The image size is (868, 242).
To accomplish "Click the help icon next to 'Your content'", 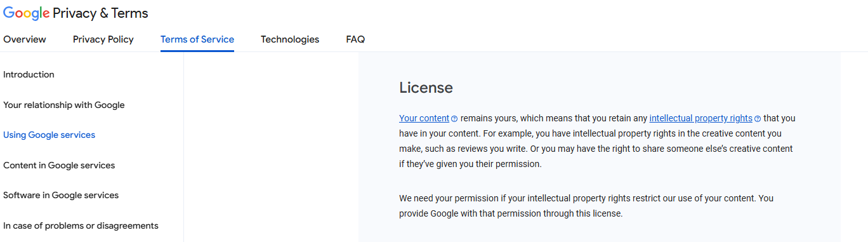I will pyautogui.click(x=454, y=119).
